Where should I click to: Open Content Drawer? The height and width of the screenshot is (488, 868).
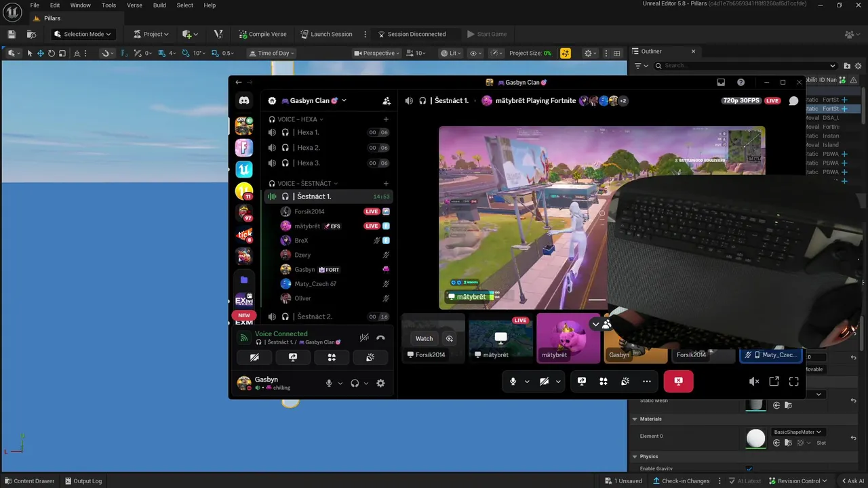(29, 481)
